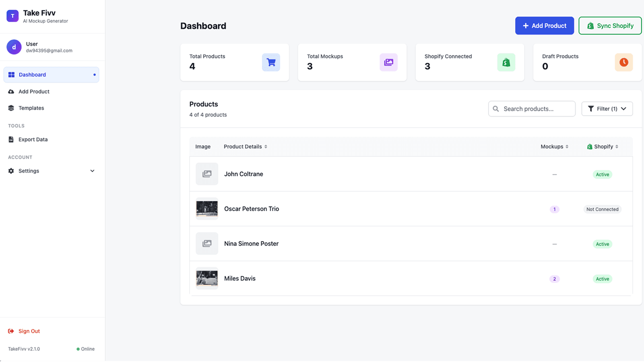The image size is (644, 362).
Task: Click the blue Add Product button
Action: click(x=545, y=26)
